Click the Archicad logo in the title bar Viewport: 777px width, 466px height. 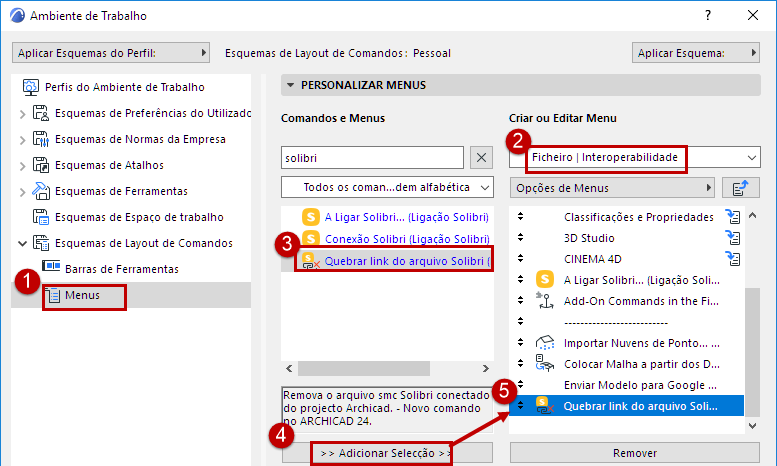[x=17, y=15]
